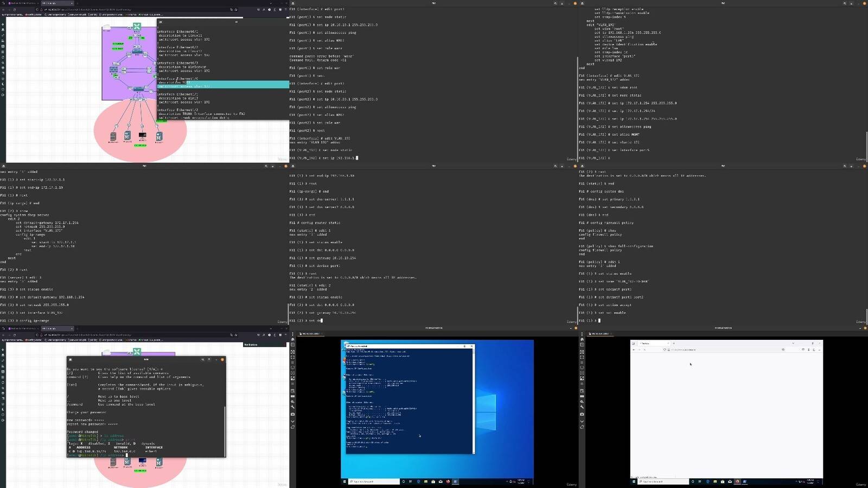Open File Explorer from taskbar in bottom-middle VM

tap(426, 481)
